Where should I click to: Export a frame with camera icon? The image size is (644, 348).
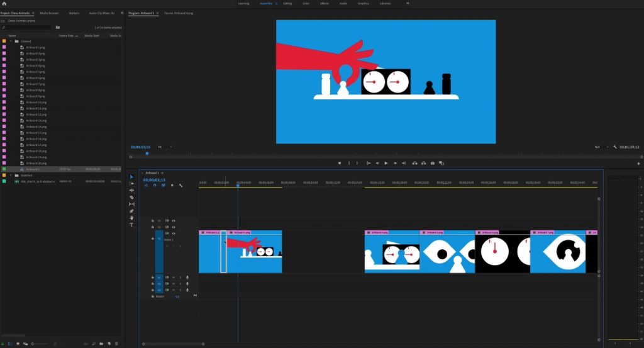point(433,163)
